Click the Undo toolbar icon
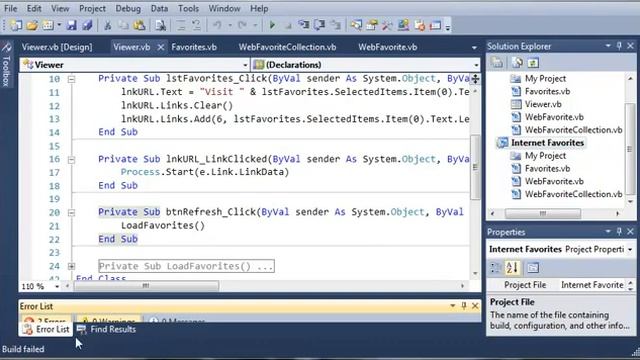640x360 pixels. [x=217, y=25]
